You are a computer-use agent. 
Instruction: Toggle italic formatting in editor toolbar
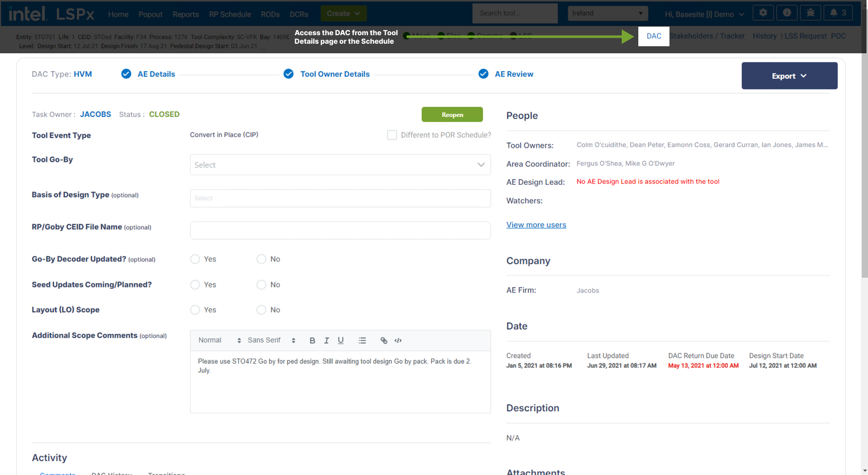click(x=326, y=341)
